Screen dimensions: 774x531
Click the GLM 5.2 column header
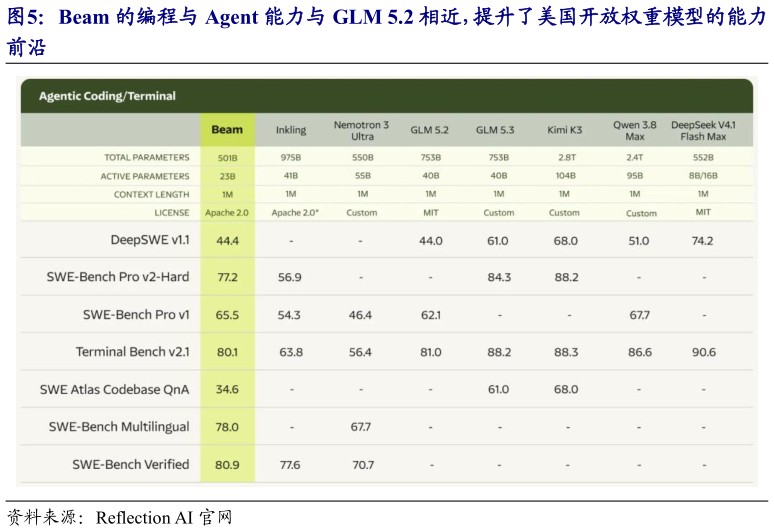click(x=429, y=130)
